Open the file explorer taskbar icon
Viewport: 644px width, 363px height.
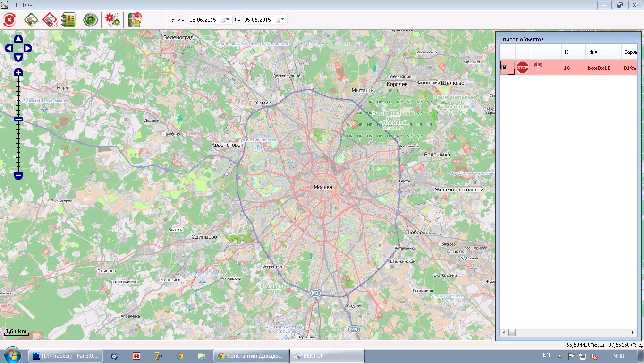click(x=201, y=356)
